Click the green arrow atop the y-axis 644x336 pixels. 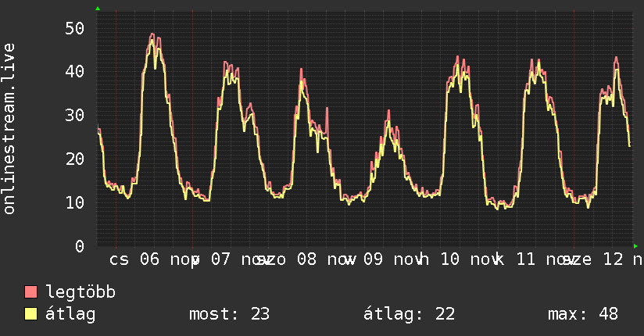98,9
